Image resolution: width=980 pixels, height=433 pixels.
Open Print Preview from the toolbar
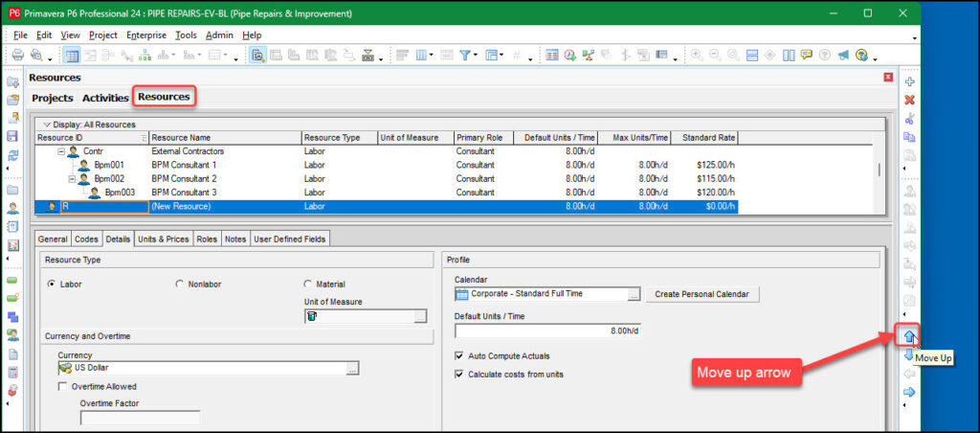coord(36,55)
